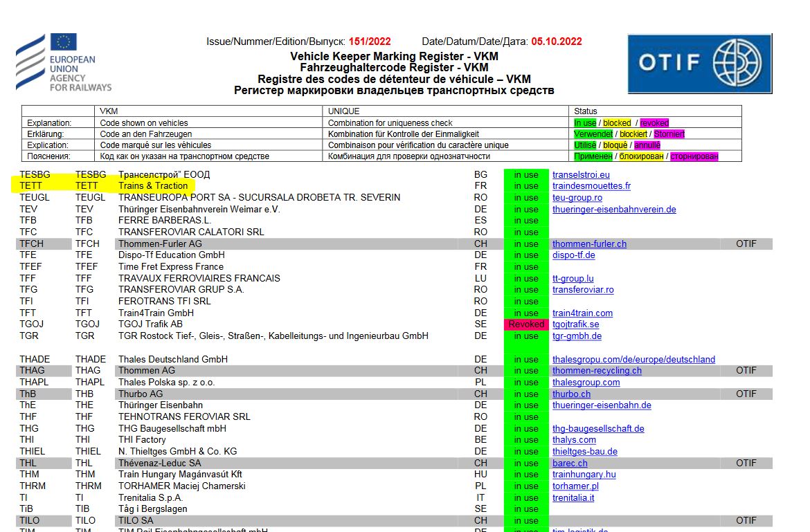810x532 pixels.
Task: Select 'N. Thieltges GmbH & Co. KG' name
Action: click(x=178, y=452)
